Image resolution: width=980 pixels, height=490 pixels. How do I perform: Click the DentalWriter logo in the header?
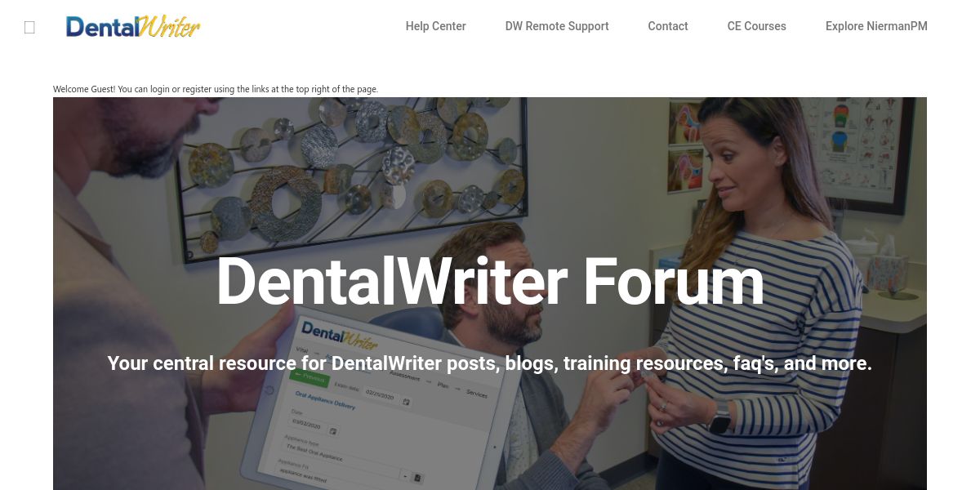133,26
